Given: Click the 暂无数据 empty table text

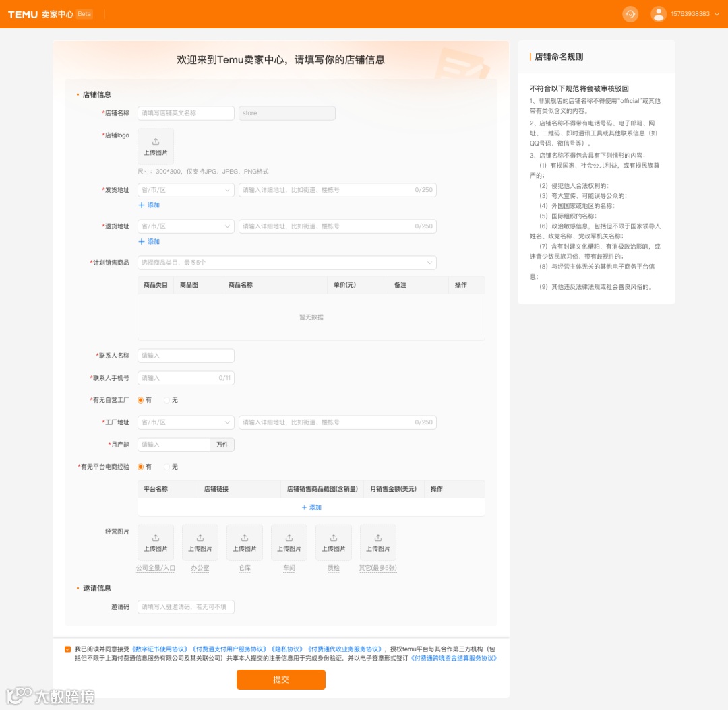Looking at the screenshot, I should 311,317.
